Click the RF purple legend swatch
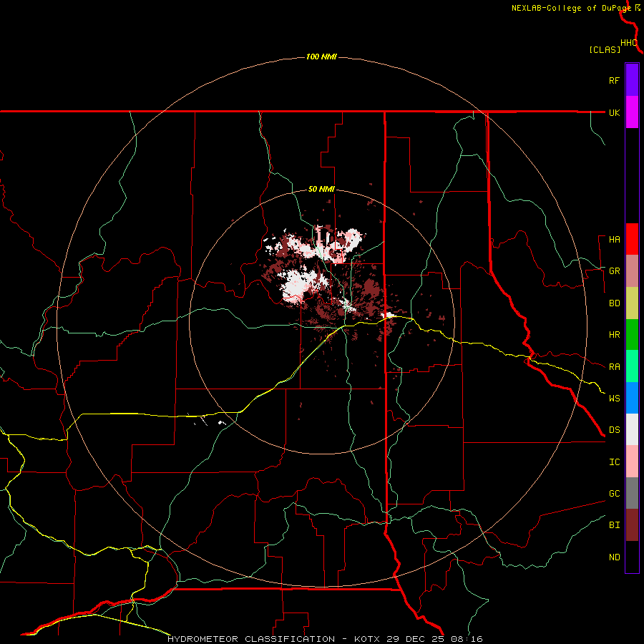The image size is (644, 644). (x=632, y=80)
